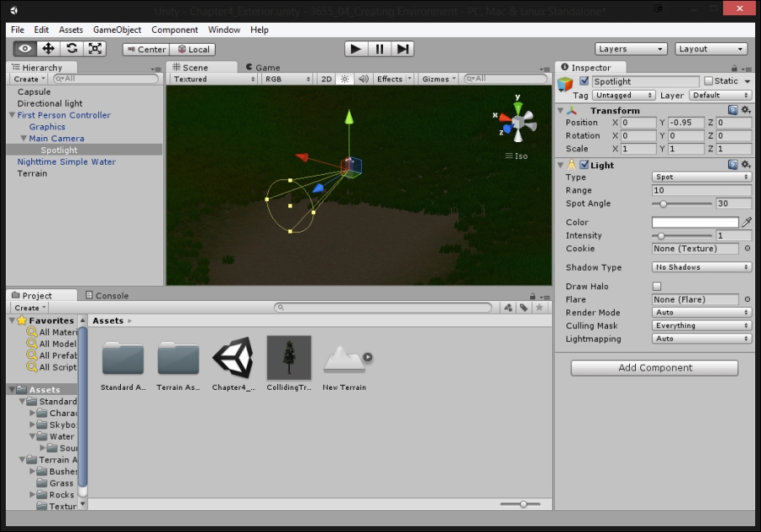
Task: Toggle scene lighting sun icon
Action: [345, 80]
